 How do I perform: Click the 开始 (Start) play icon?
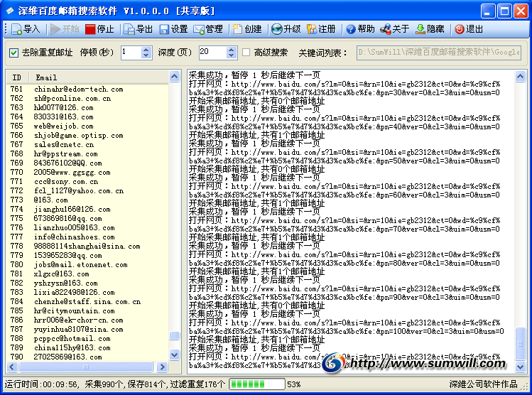(55, 29)
